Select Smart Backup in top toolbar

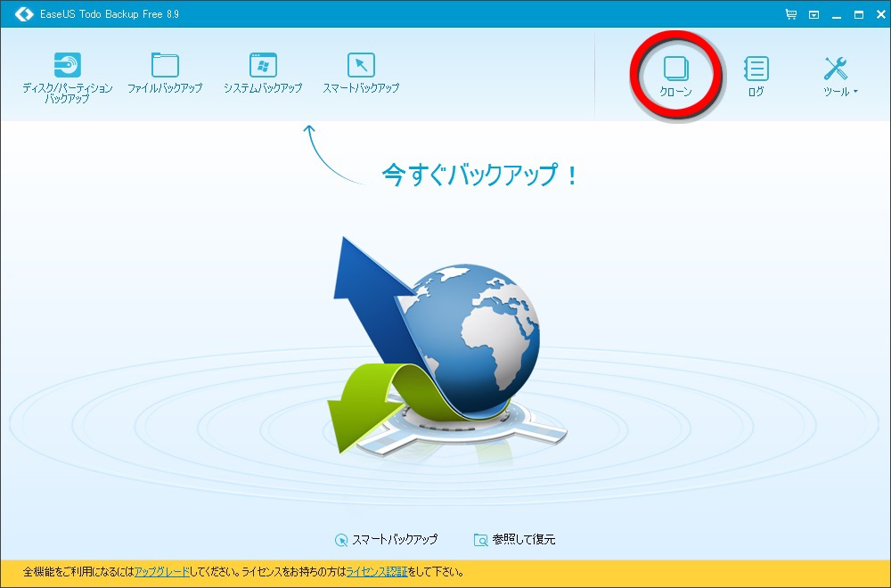[361, 73]
